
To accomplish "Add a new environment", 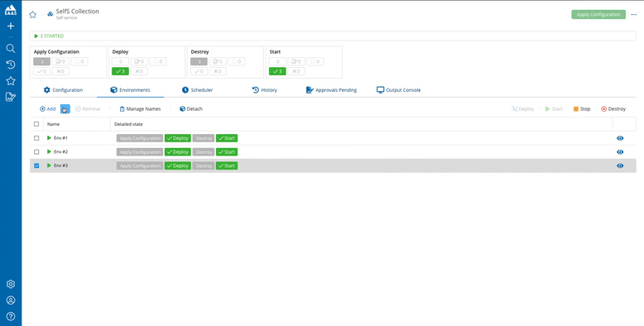I will 48,108.
